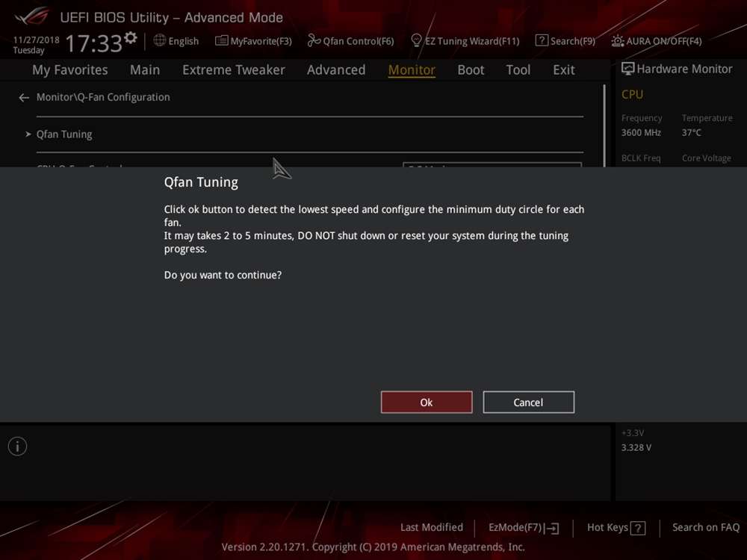Open Search(F9) in the toolbar
The width and height of the screenshot is (747, 560).
point(565,41)
